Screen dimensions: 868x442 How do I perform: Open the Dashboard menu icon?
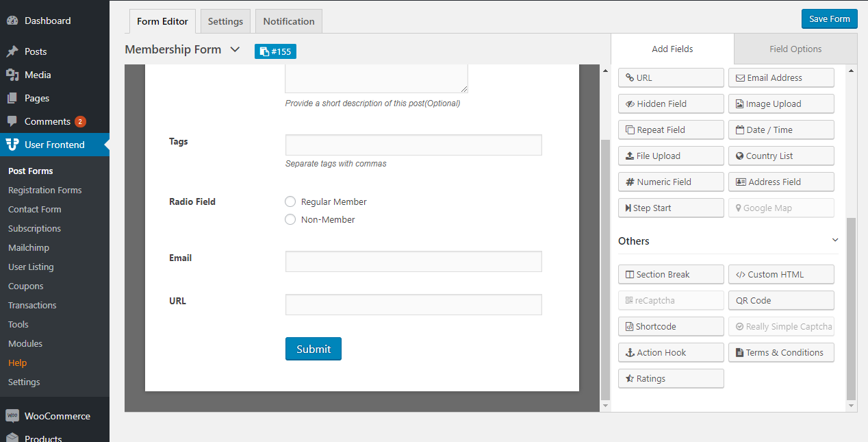[12, 21]
